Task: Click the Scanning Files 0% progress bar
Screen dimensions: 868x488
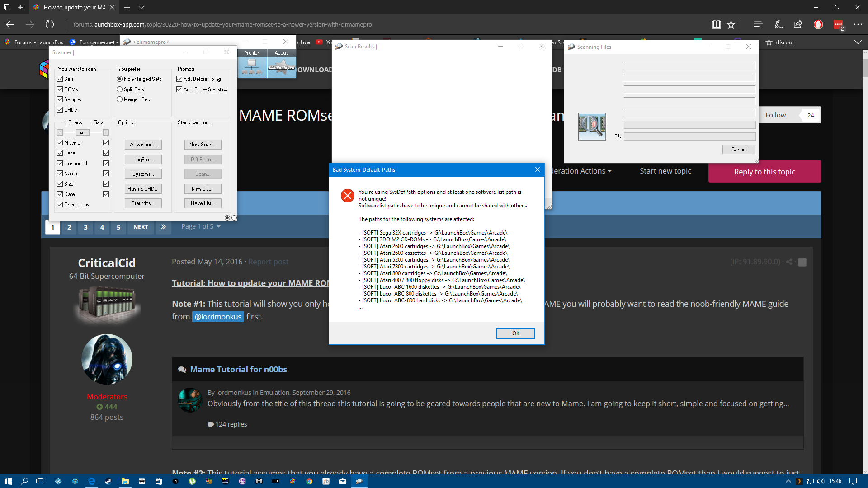Action: click(x=689, y=136)
